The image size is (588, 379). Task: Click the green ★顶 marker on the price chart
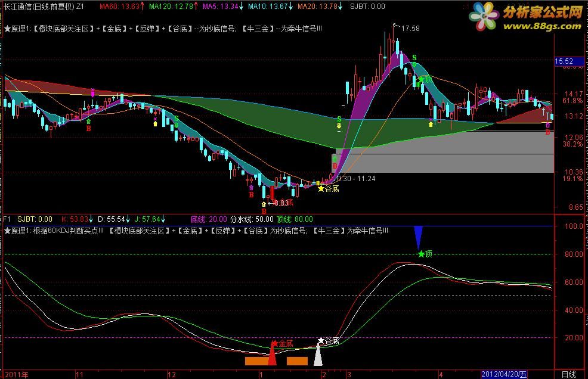pos(425,79)
